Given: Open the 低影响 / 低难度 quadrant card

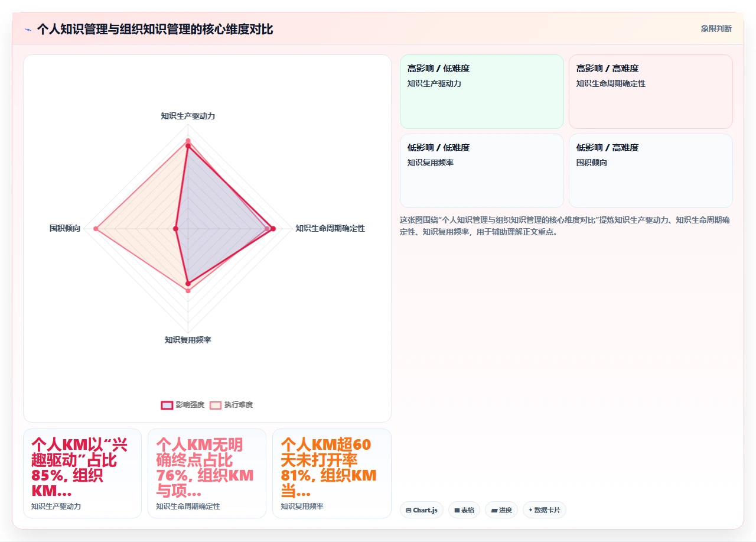Looking at the screenshot, I should coord(482,171).
